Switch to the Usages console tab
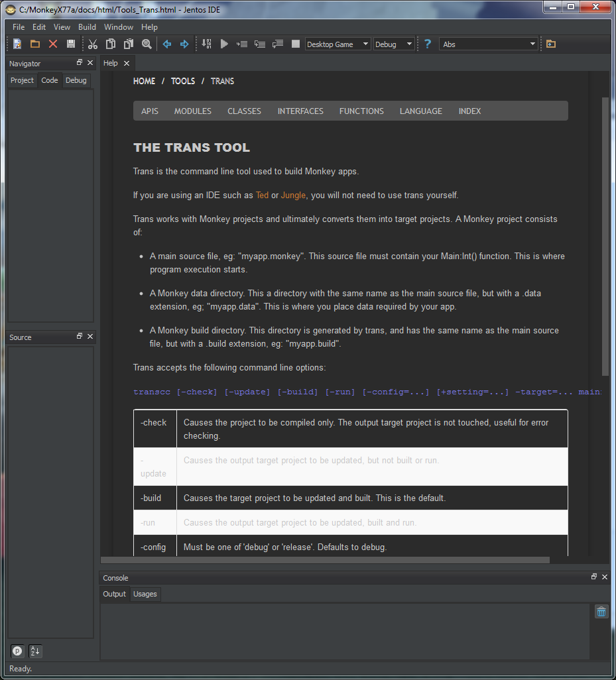 click(x=145, y=594)
